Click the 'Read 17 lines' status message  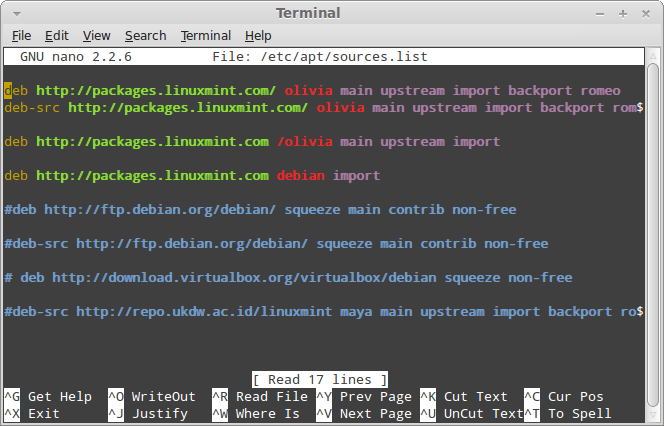tap(320, 379)
